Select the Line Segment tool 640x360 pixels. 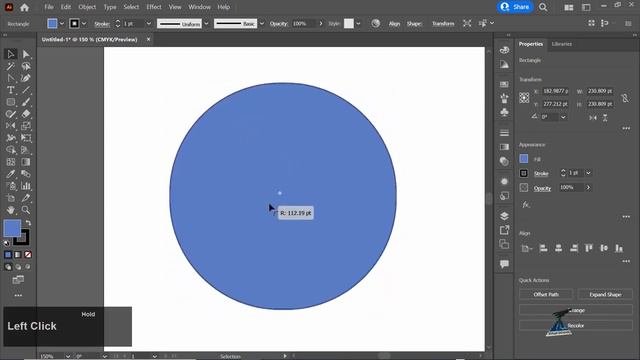[x=26, y=90]
